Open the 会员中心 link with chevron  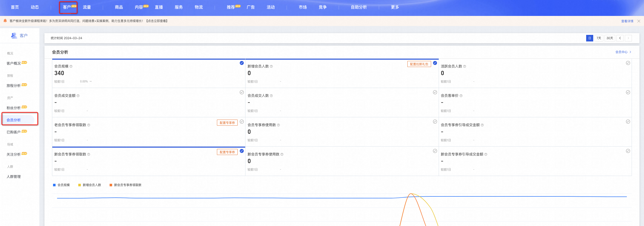[x=623, y=52]
